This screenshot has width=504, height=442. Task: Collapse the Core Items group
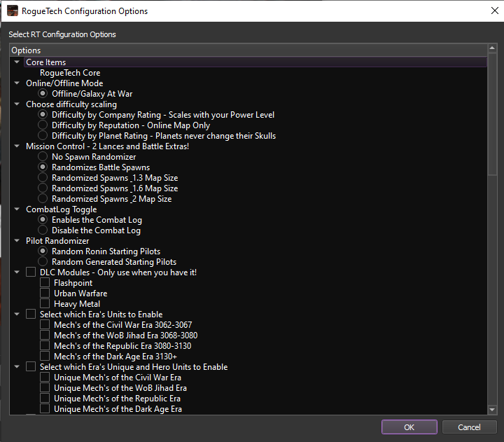(x=17, y=62)
